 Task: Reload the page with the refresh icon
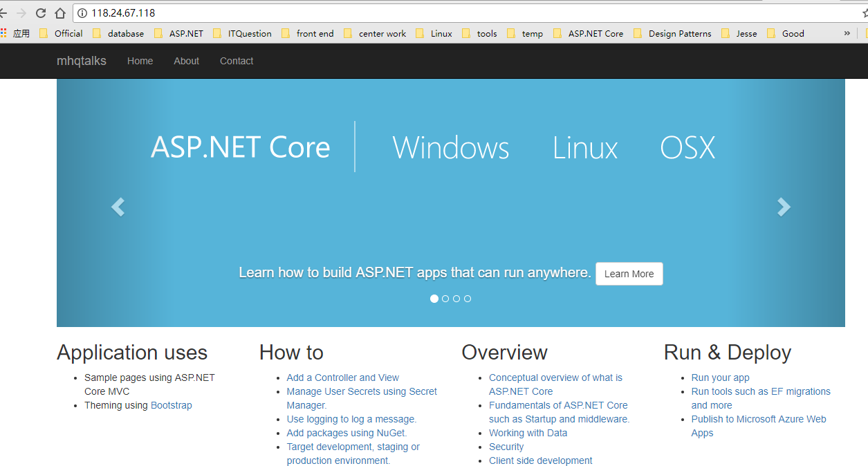[41, 13]
